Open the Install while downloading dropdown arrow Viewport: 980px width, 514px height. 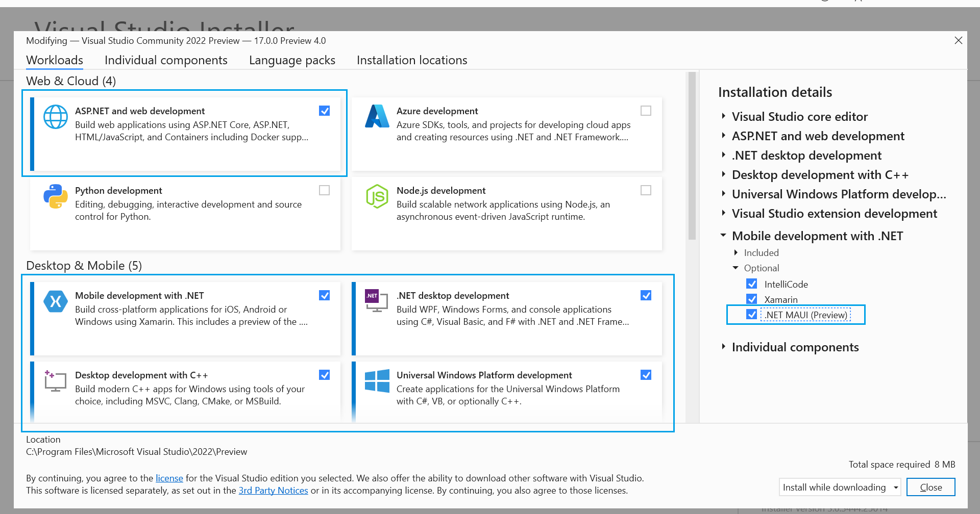coord(895,487)
